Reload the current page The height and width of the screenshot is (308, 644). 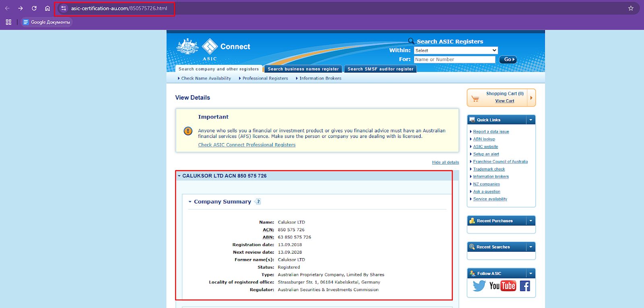pyautogui.click(x=34, y=8)
